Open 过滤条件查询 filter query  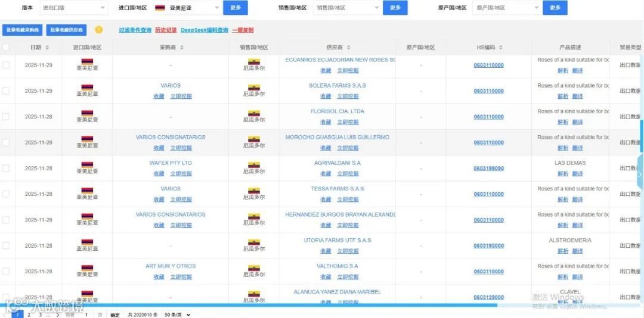point(135,30)
